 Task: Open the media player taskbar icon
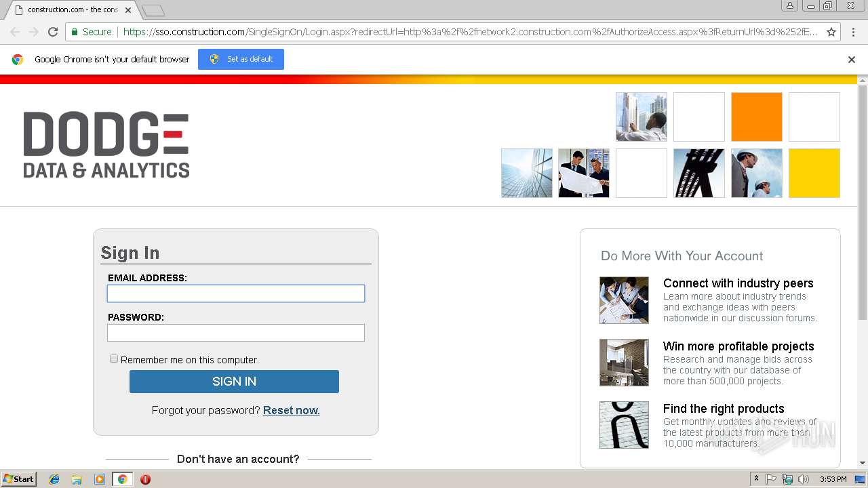100,479
